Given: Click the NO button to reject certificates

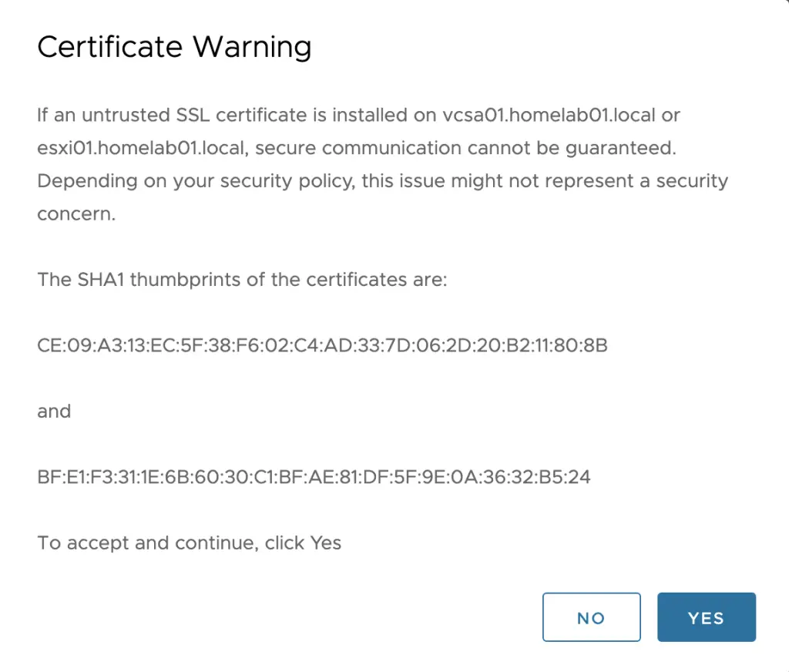Looking at the screenshot, I should pyautogui.click(x=591, y=617).
